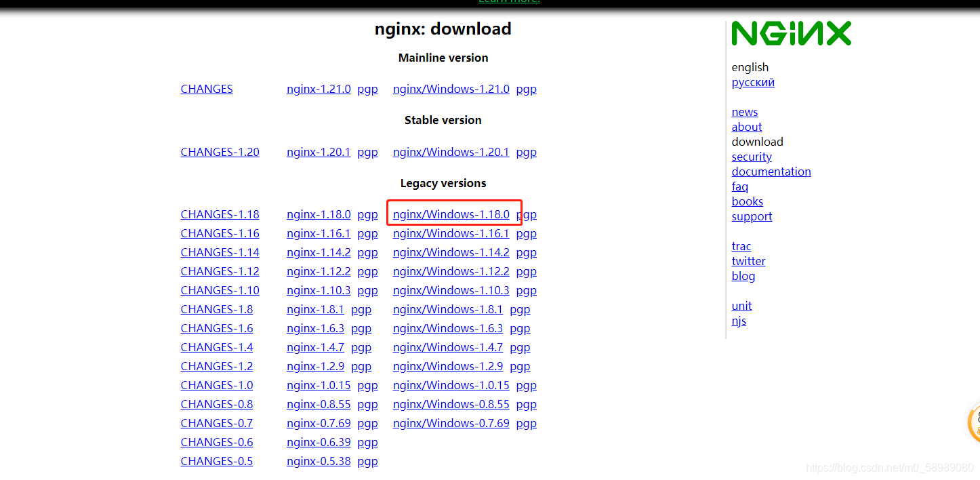Open the njs scripting page

click(739, 321)
